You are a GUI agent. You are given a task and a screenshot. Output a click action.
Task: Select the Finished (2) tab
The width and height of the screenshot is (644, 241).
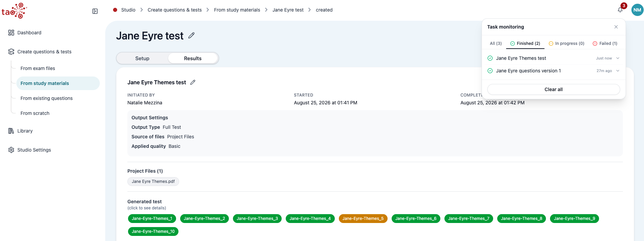(x=525, y=44)
